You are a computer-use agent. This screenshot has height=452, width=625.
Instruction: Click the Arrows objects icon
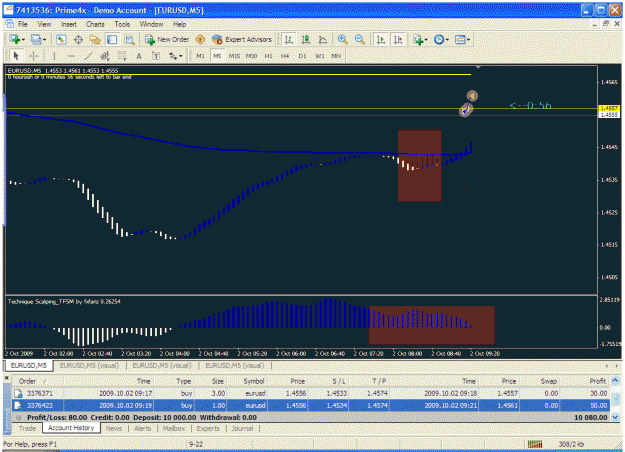tap(173, 56)
